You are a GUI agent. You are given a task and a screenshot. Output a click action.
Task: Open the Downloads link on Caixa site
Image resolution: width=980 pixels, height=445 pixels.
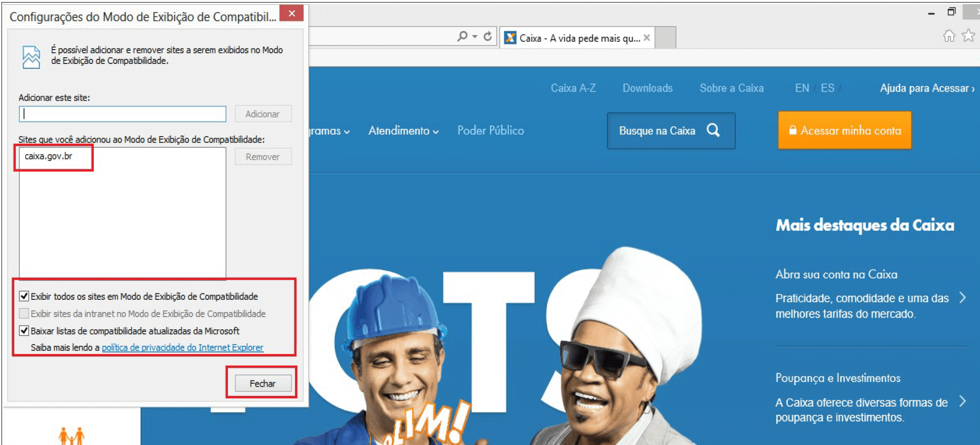tap(648, 88)
